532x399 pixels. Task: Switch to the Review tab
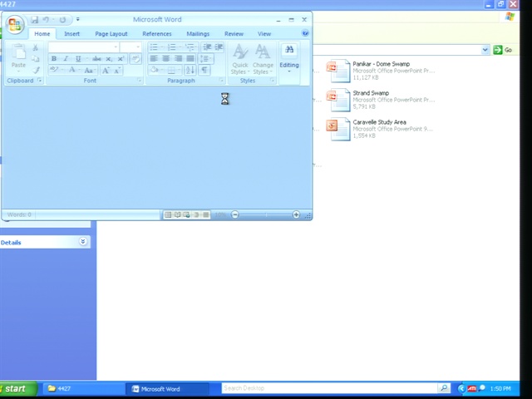click(x=234, y=34)
